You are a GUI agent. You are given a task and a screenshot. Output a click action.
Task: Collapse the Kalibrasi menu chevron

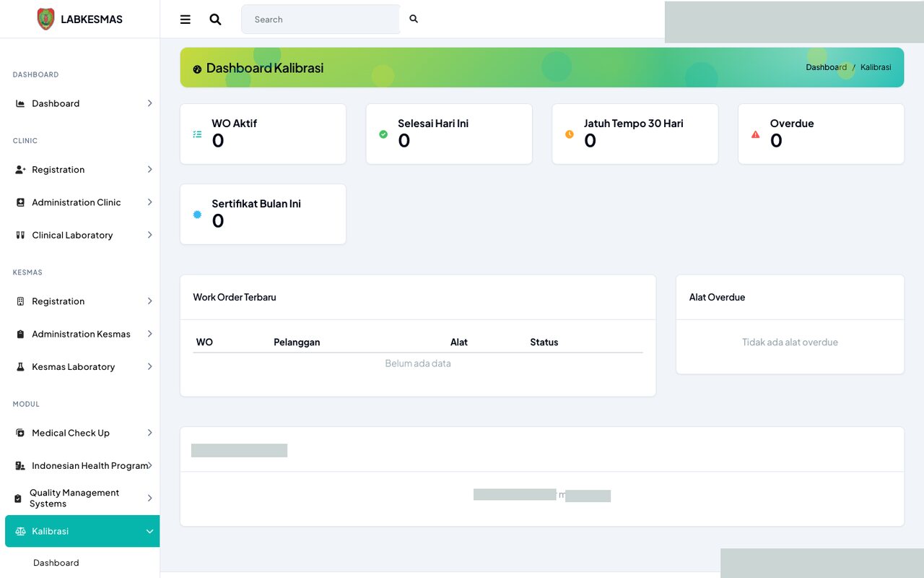point(149,531)
